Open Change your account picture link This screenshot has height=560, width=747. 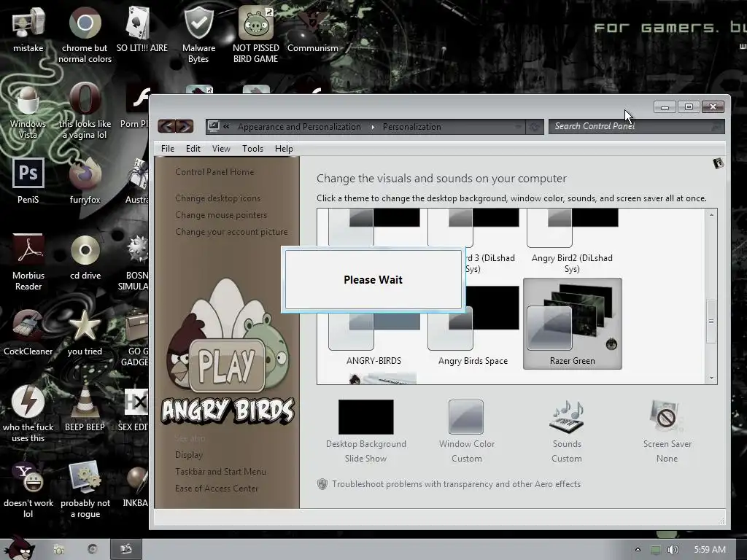point(231,232)
